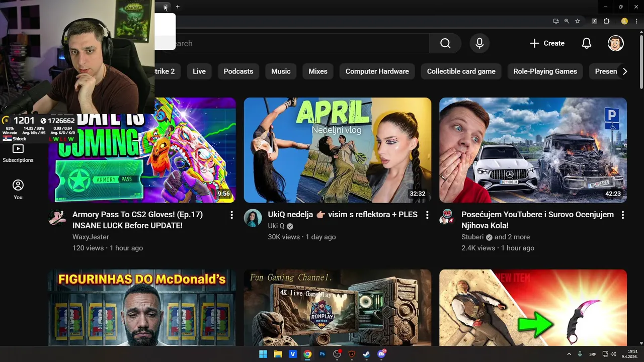Open the Chrome three-dot menu
Image resolution: width=644 pixels, height=362 pixels.
click(x=636, y=21)
